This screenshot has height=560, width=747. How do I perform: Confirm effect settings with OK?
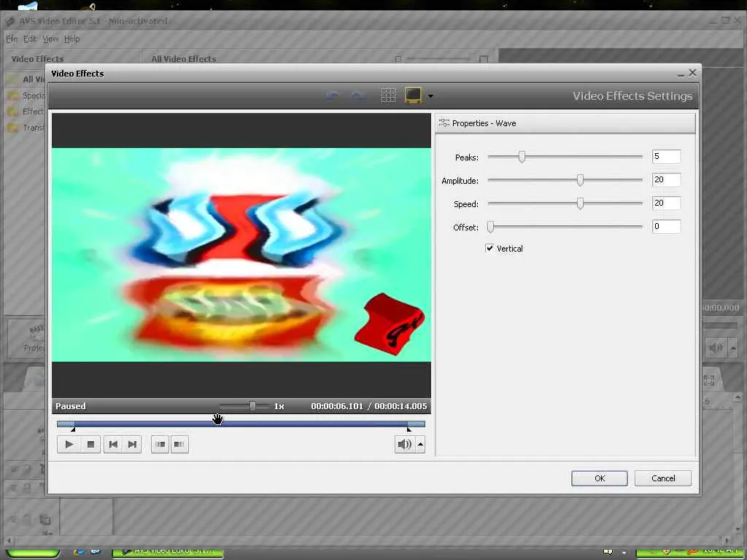tap(600, 478)
